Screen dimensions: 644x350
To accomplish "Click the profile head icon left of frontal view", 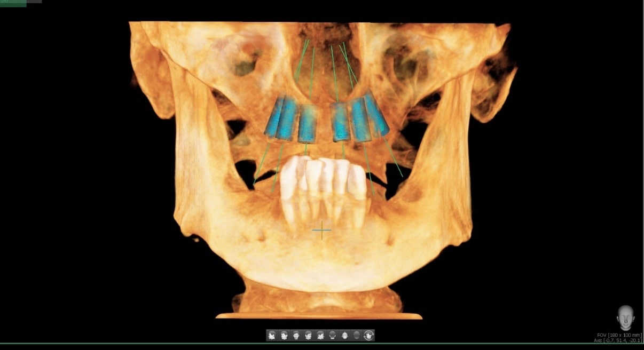I will (285, 335).
